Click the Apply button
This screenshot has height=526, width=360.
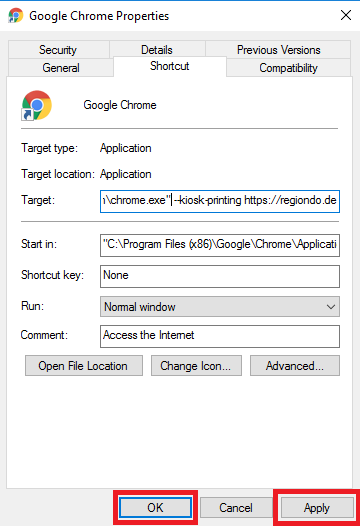pos(317,508)
